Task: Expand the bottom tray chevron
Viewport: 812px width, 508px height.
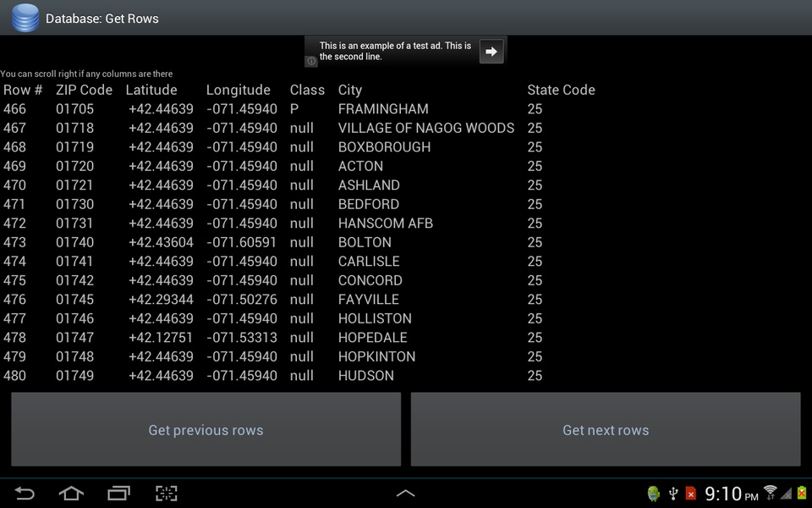Action: coord(405,494)
